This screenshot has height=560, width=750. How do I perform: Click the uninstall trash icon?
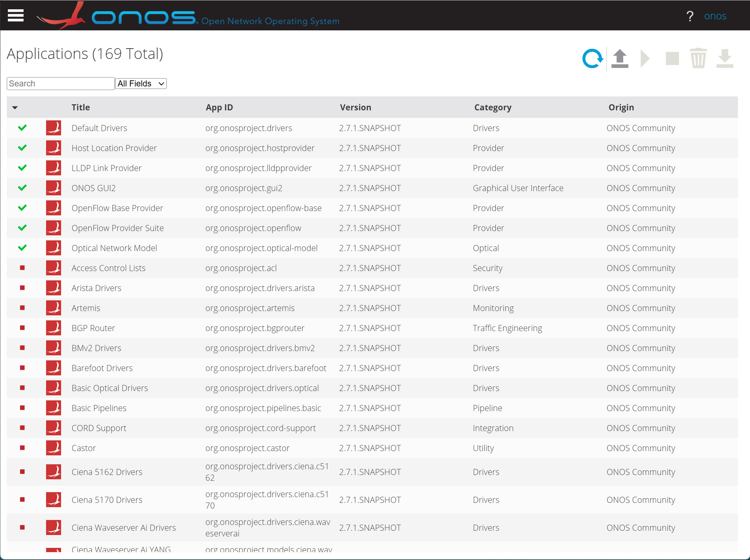(698, 58)
